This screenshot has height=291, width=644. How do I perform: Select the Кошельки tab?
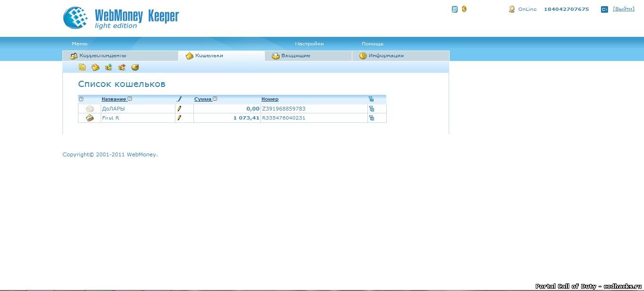tap(221, 56)
